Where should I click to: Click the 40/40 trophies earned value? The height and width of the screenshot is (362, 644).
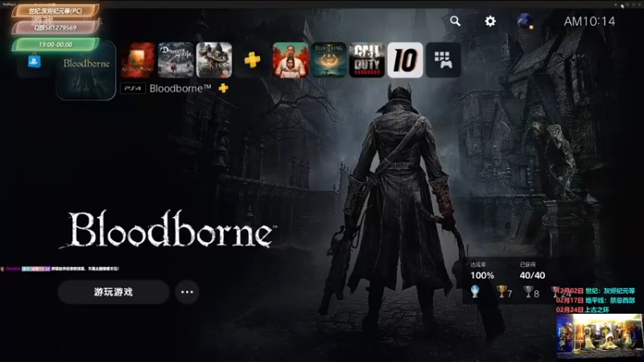(x=532, y=275)
